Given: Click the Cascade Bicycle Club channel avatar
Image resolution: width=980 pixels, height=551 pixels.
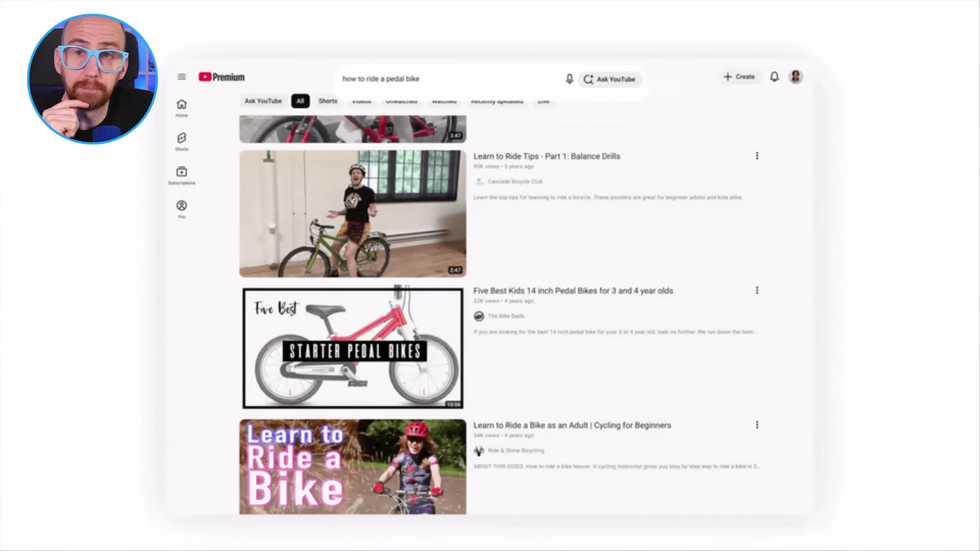Looking at the screenshot, I should pyautogui.click(x=479, y=182).
